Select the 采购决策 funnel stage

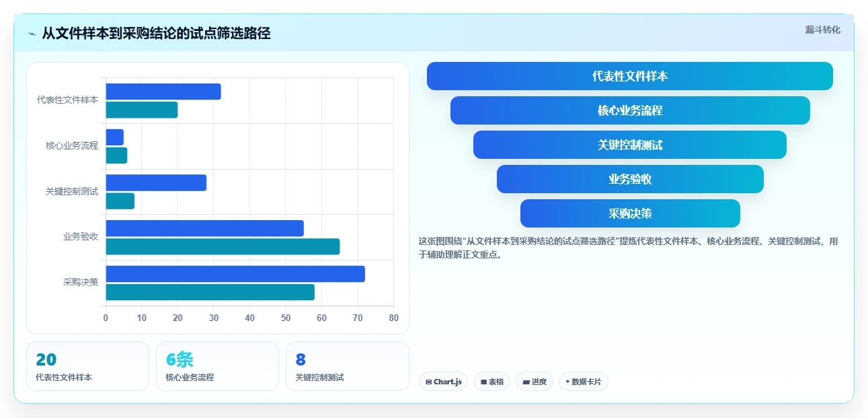point(630,213)
